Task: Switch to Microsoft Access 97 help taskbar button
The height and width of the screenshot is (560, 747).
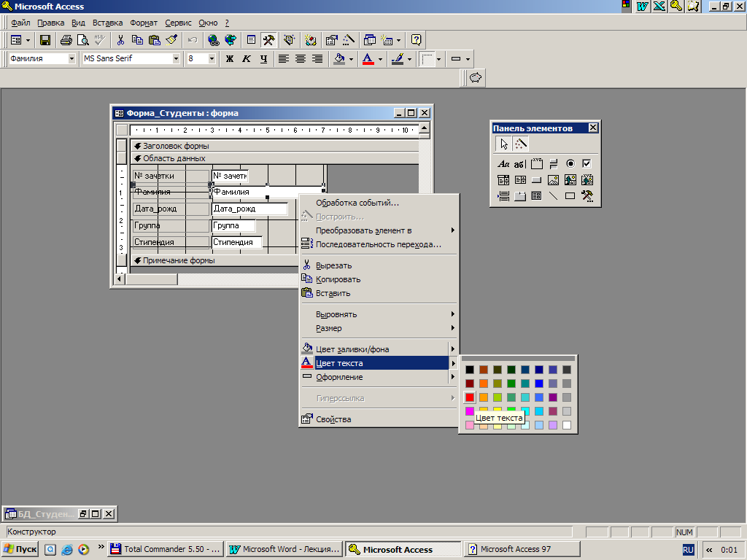Action: tap(522, 549)
